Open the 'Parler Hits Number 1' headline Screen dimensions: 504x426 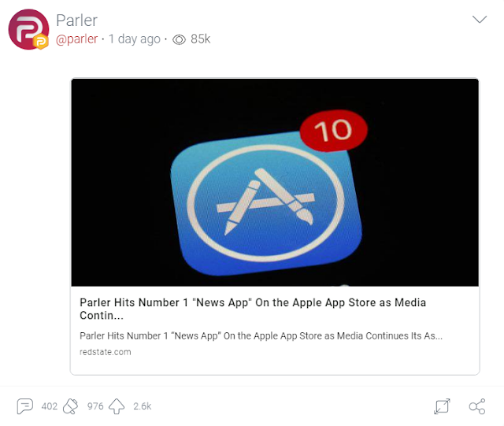[253, 309]
